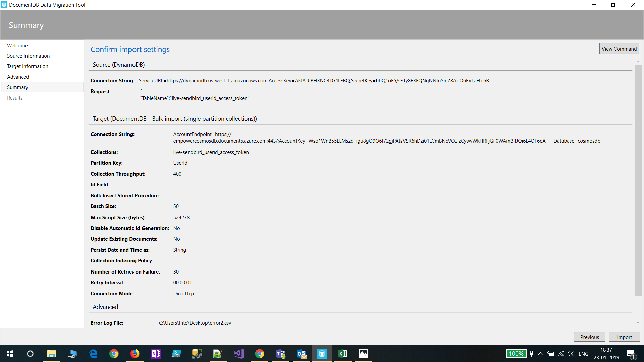This screenshot has height=362, width=644.
Task: Launch Visual Studio from taskbar
Action: (239, 354)
